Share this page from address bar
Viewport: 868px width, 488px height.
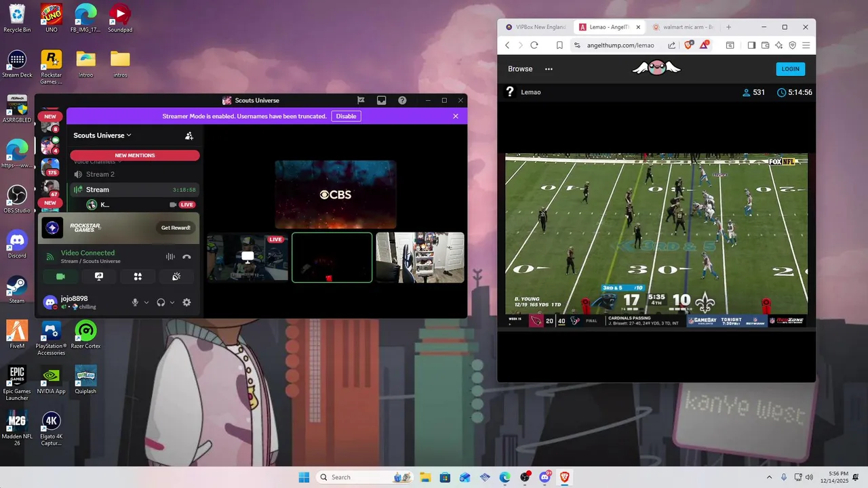671,45
